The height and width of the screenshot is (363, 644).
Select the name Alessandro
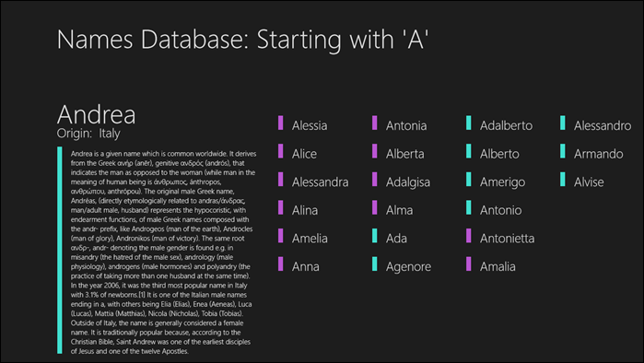click(603, 125)
